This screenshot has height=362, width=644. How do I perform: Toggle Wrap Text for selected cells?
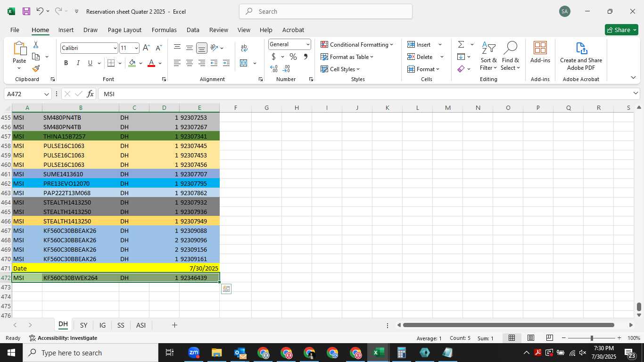coord(244,48)
